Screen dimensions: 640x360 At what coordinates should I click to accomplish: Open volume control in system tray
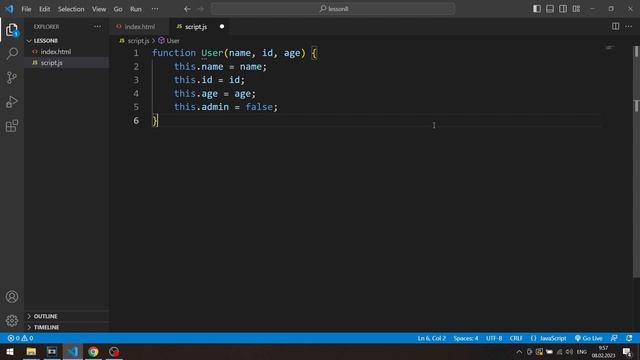[x=569, y=351]
